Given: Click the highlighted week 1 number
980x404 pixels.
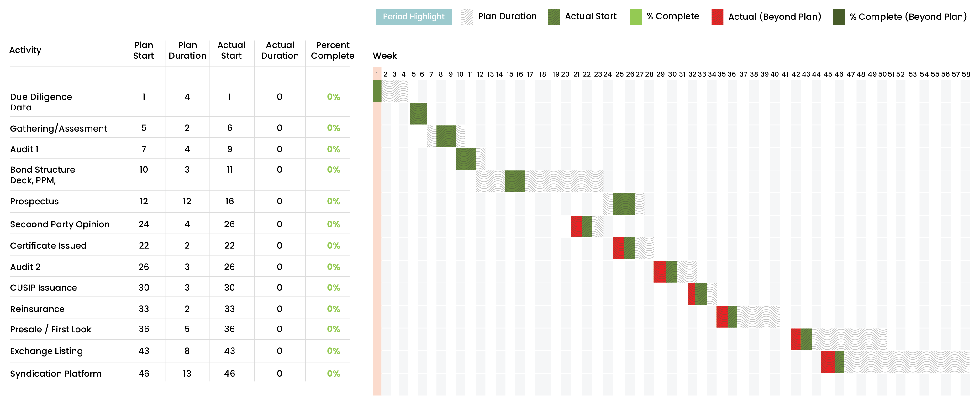Looking at the screenshot, I should coord(377,74).
